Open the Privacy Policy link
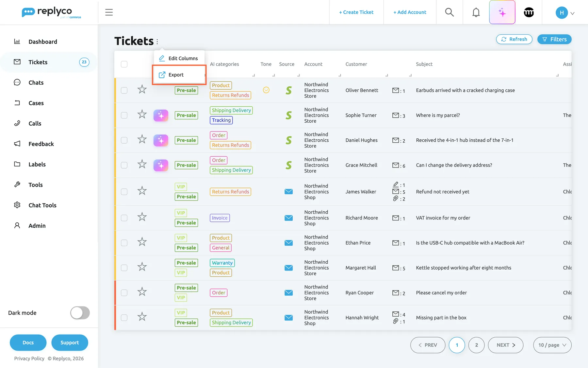Image resolution: width=588 pixels, height=368 pixels. point(29,359)
